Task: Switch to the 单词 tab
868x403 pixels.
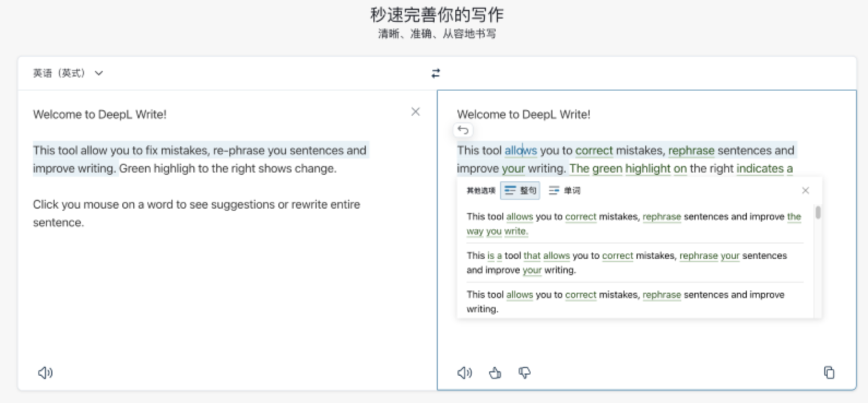Action: coord(564,191)
